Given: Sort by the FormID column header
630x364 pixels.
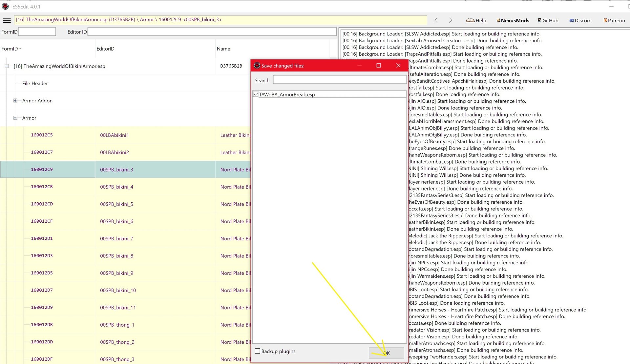Looking at the screenshot, I should 48,49.
